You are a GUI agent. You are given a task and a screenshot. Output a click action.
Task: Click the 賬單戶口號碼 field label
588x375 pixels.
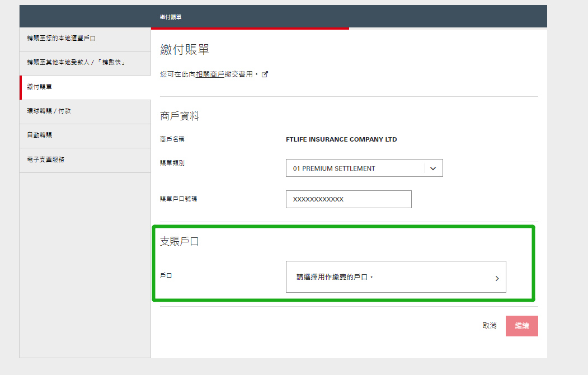tap(178, 199)
